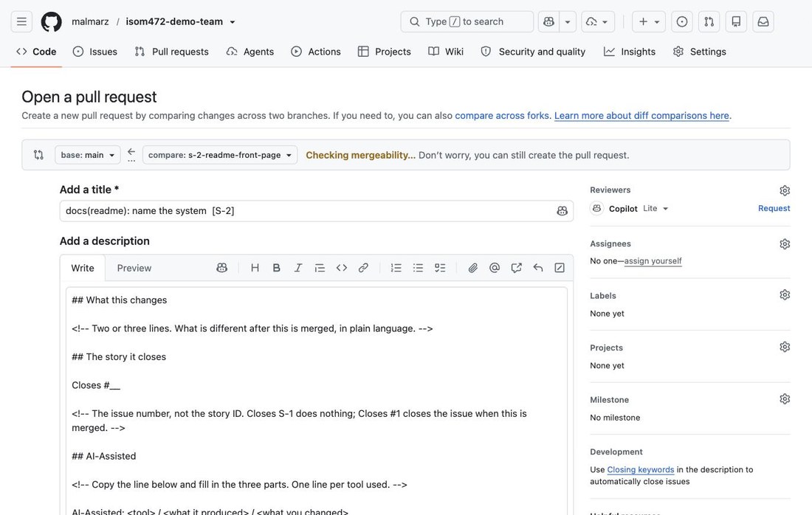This screenshot has width=812, height=515.
Task: Insert code formatting
Action: (x=342, y=268)
